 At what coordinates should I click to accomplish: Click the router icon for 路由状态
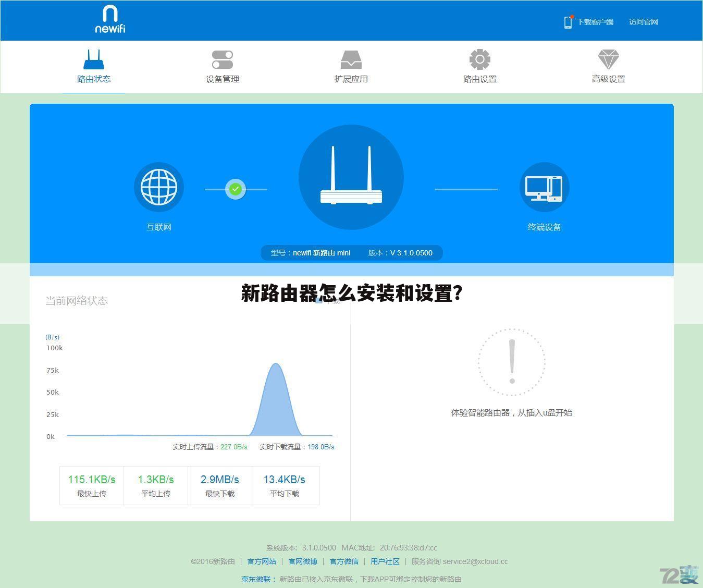94,59
